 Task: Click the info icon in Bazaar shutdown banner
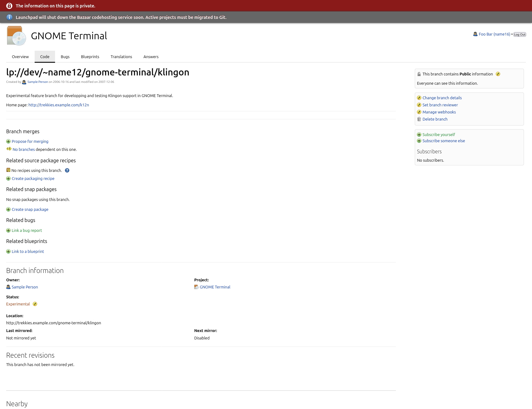click(9, 17)
